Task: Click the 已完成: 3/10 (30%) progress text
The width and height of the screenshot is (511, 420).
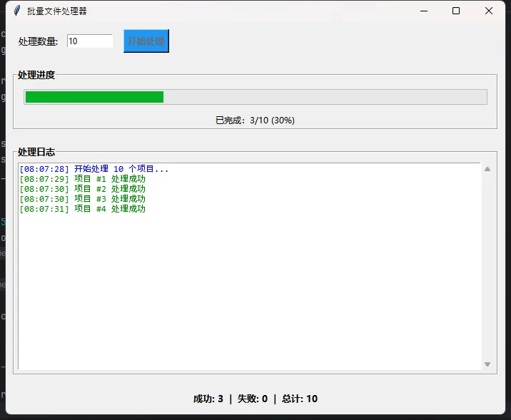Action: (x=255, y=121)
